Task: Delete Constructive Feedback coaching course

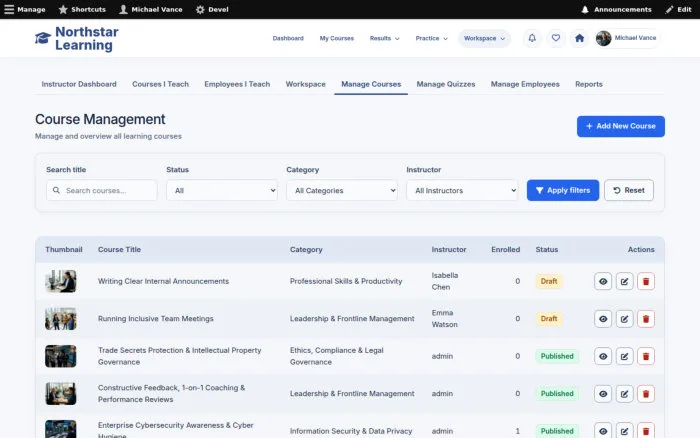Action: [646, 394]
